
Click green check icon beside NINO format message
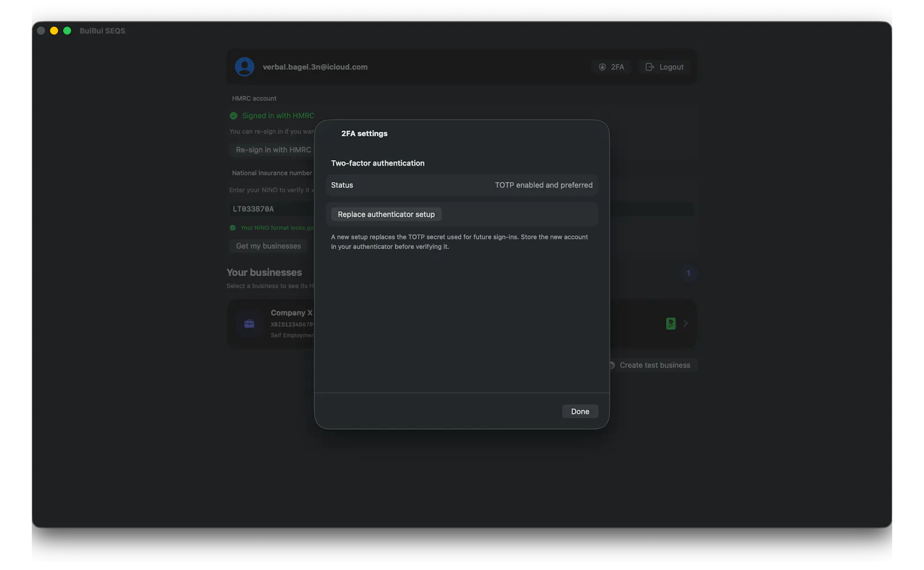coord(233,228)
